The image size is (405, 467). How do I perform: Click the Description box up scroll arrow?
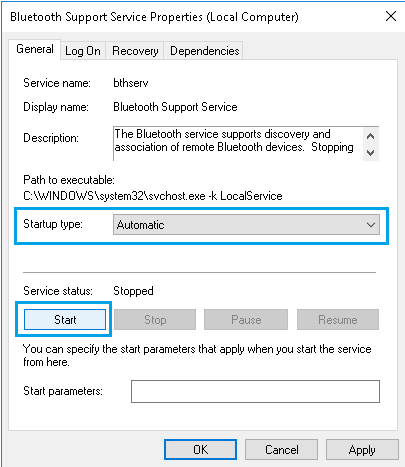370,136
